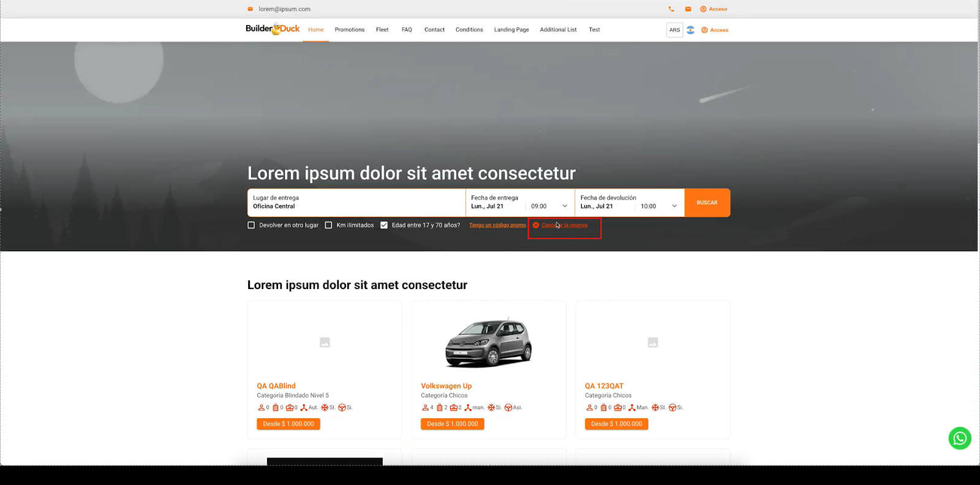The width and height of the screenshot is (980, 485).
Task: Uncheck Edad entre 17 y 70 años
Action: 384,225
